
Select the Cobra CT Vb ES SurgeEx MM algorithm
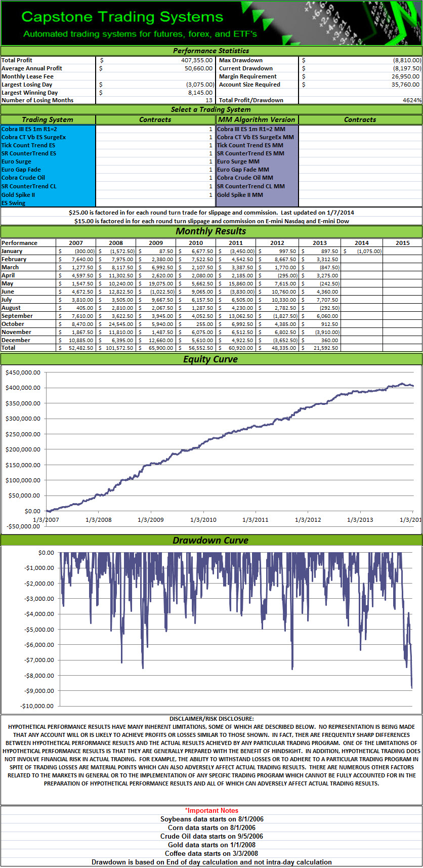click(x=256, y=137)
